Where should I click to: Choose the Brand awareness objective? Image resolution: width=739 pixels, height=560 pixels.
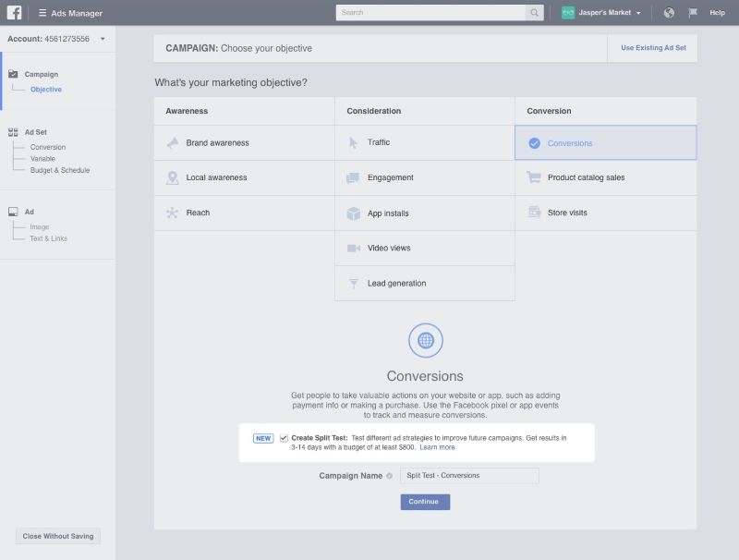[244, 143]
